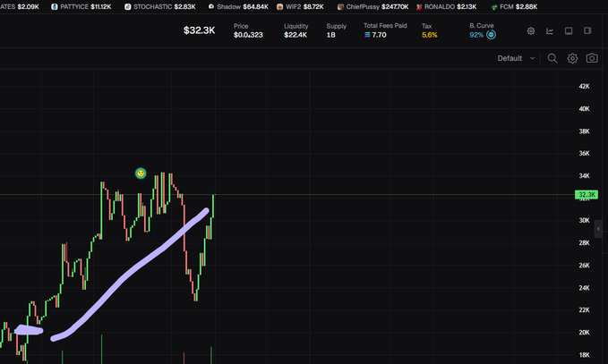Toggle the right side panel layout icon

coord(587,30)
